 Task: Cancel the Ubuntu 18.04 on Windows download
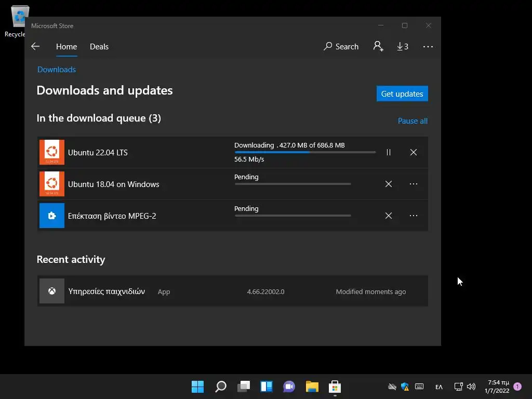[389, 184]
